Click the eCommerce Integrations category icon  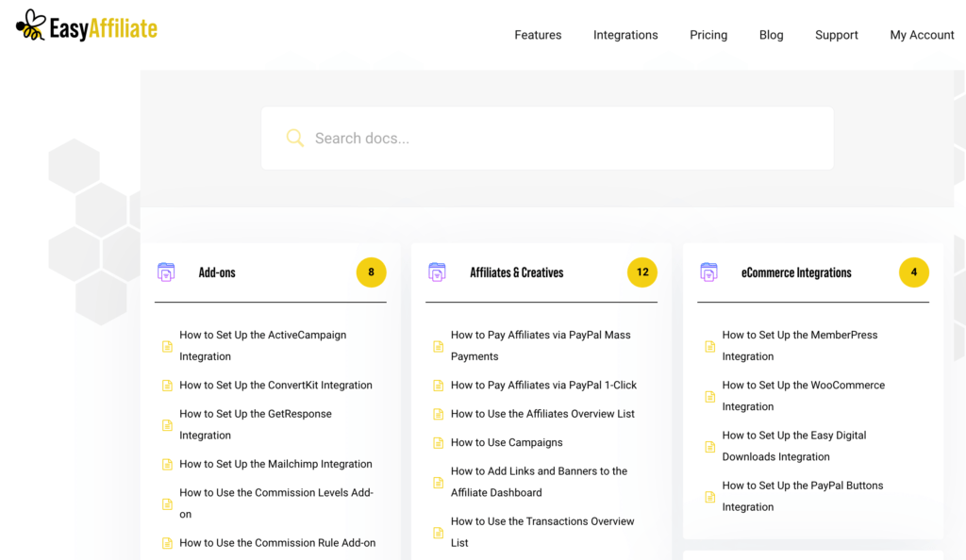point(708,272)
